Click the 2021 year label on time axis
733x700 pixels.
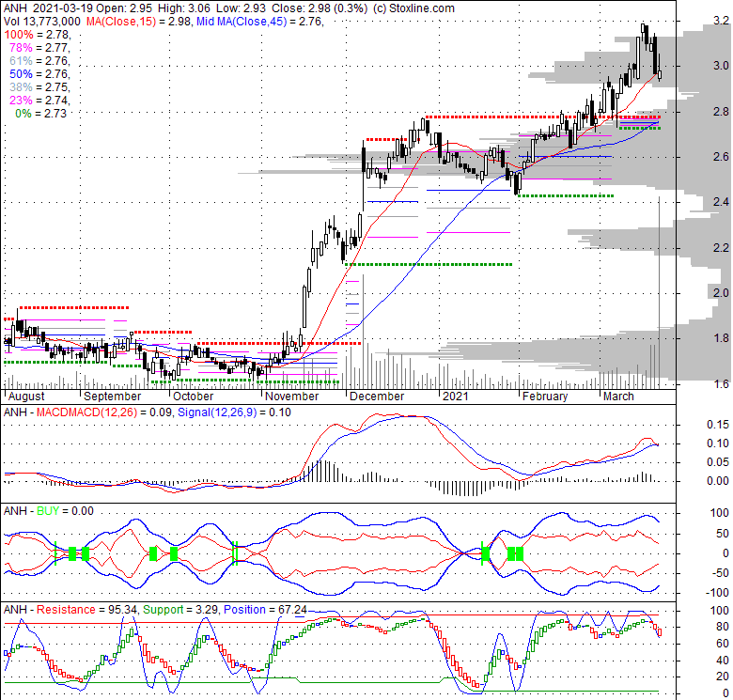pos(455,397)
